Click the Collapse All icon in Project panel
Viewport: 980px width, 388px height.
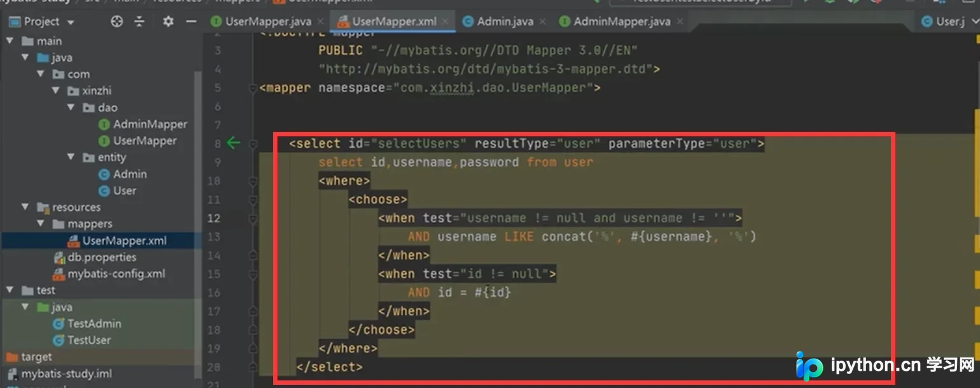[140, 22]
